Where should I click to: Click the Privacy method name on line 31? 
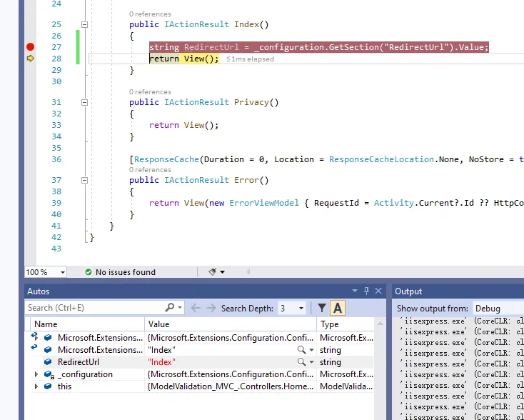pos(251,102)
